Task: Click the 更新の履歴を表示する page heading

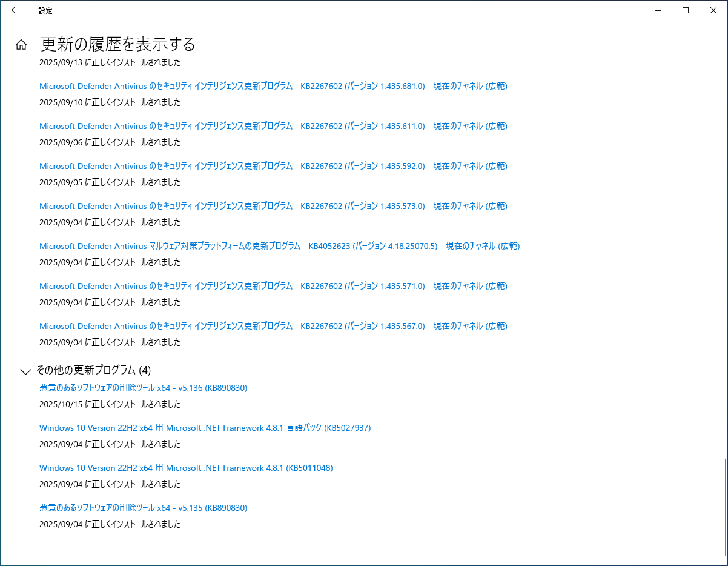Action: click(x=118, y=44)
